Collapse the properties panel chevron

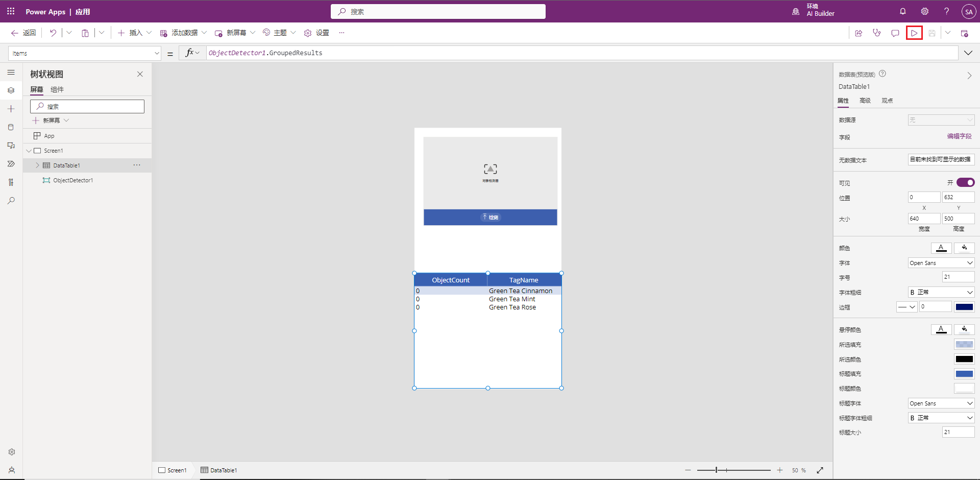pyautogui.click(x=969, y=76)
